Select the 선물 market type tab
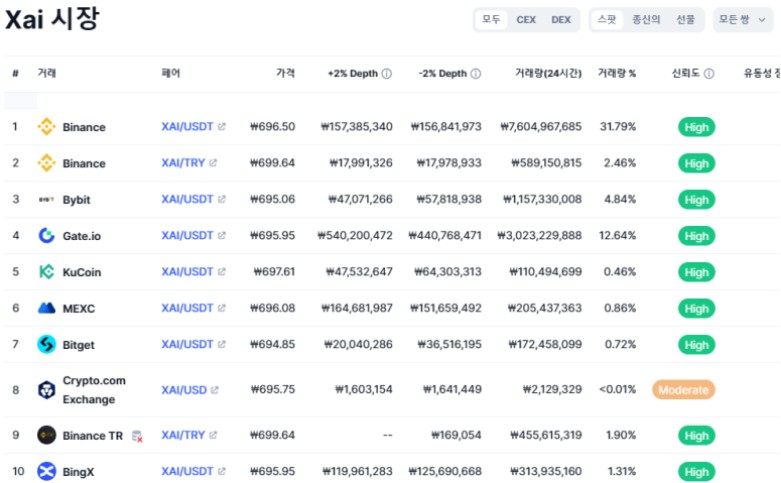The image size is (781, 483). click(x=685, y=20)
